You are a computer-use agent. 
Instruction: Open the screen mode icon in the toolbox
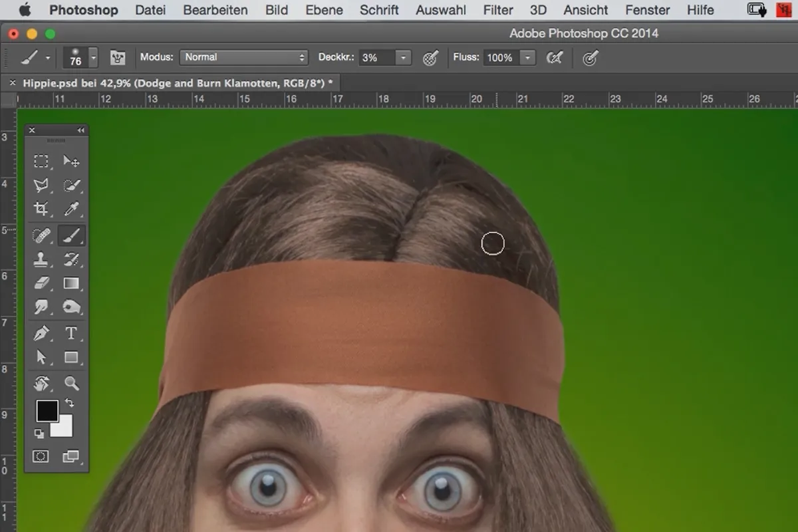[x=70, y=457]
